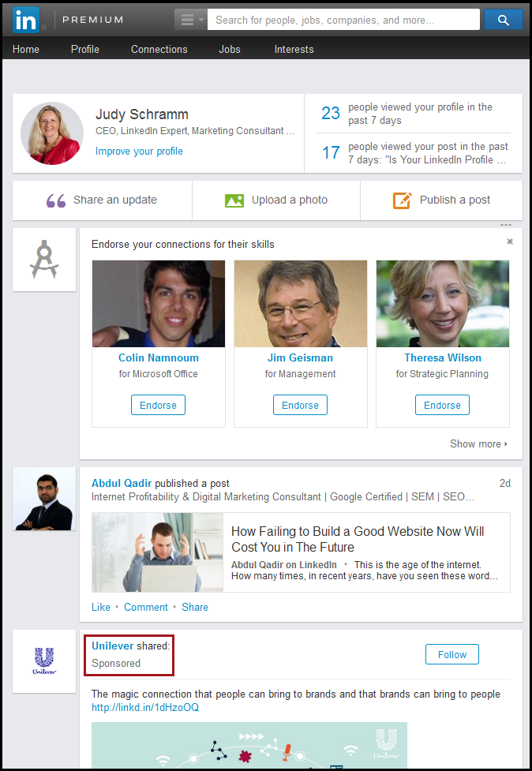532x771 pixels.
Task: Open Abdul Qadir's post thumbnail image
Action: click(x=158, y=552)
